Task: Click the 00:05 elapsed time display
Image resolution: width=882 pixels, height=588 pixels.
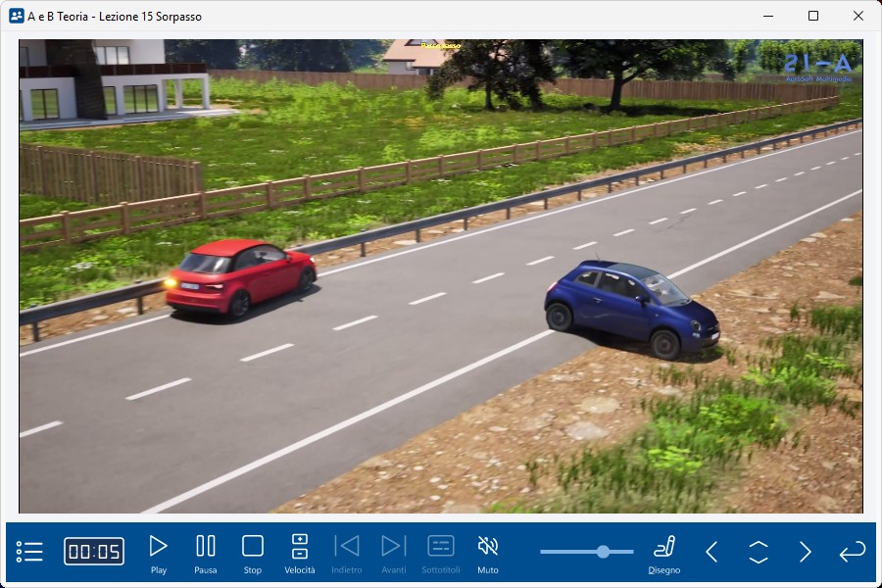Action: click(x=94, y=552)
